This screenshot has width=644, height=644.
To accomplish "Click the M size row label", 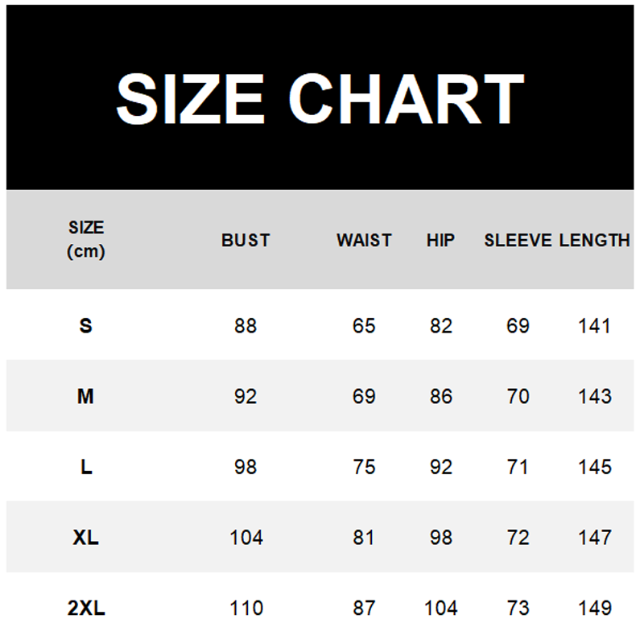I will click(x=86, y=396).
